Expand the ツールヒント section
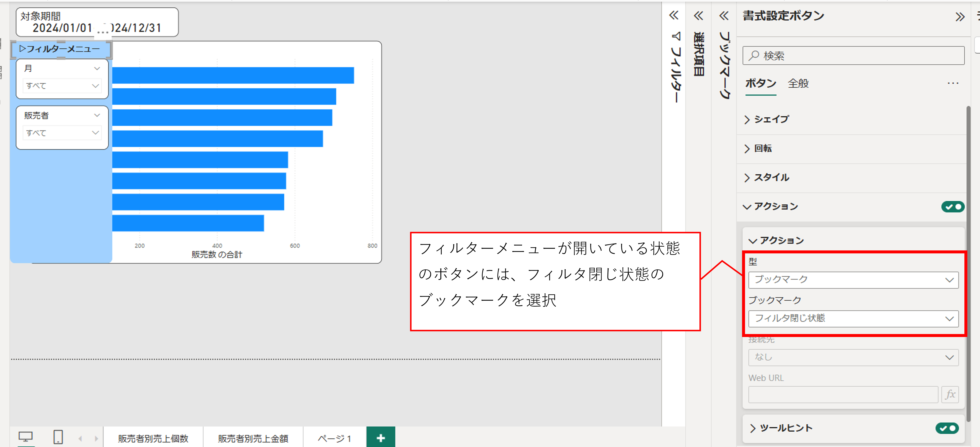This screenshot has height=447, width=980. tap(752, 428)
